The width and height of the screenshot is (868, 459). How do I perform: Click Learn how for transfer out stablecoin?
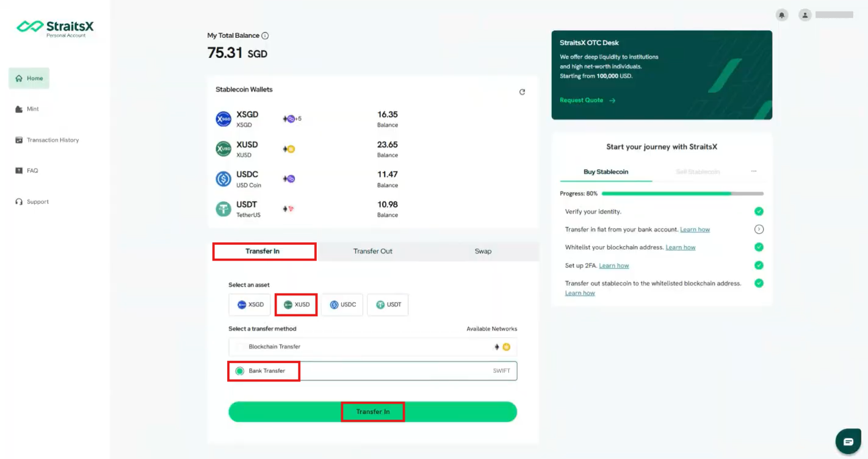click(580, 293)
